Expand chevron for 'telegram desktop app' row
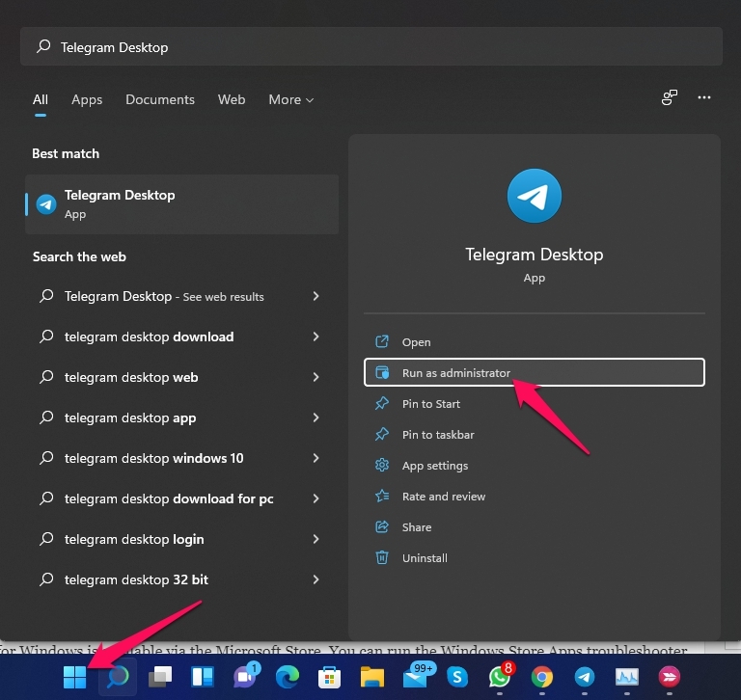 point(316,417)
